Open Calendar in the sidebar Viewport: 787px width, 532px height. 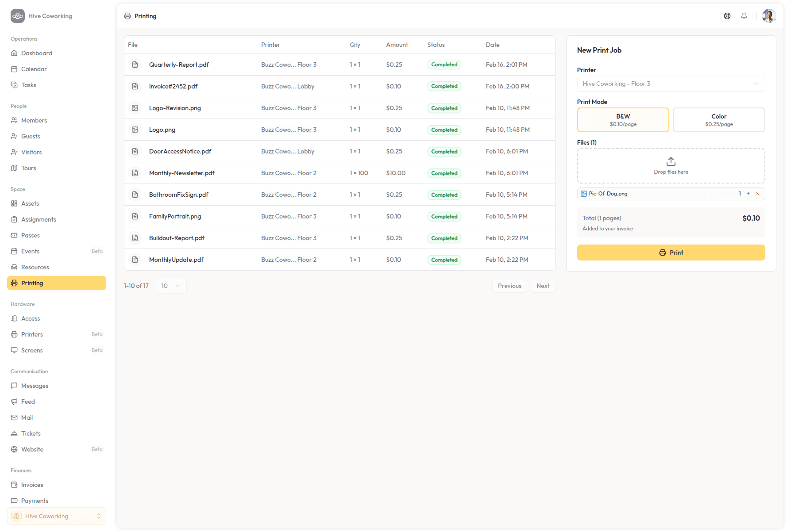pyautogui.click(x=57, y=69)
